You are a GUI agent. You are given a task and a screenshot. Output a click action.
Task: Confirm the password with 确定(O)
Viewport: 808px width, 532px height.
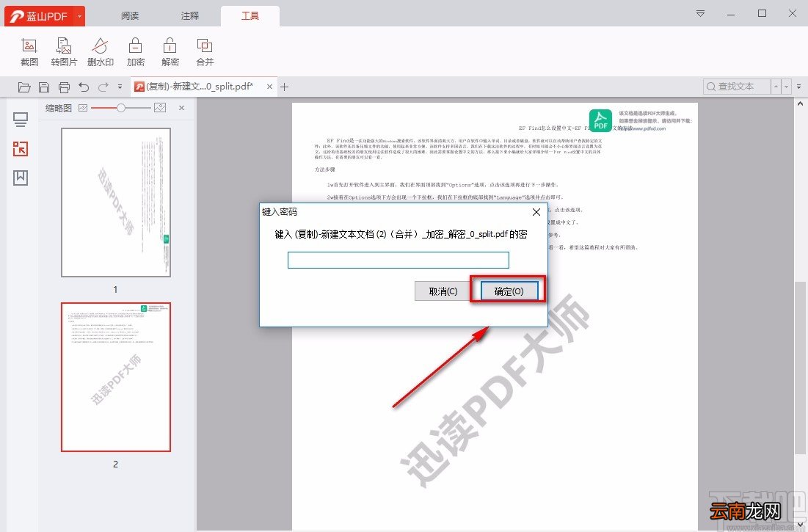point(509,291)
